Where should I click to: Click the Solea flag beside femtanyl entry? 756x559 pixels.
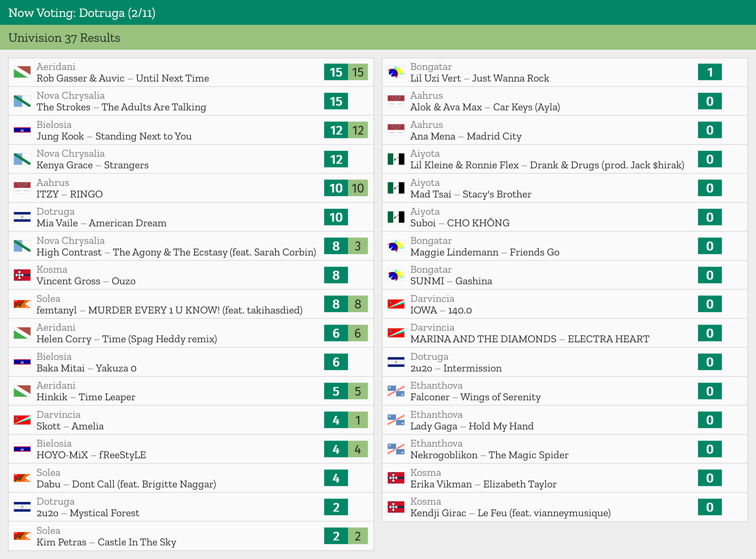point(22,304)
